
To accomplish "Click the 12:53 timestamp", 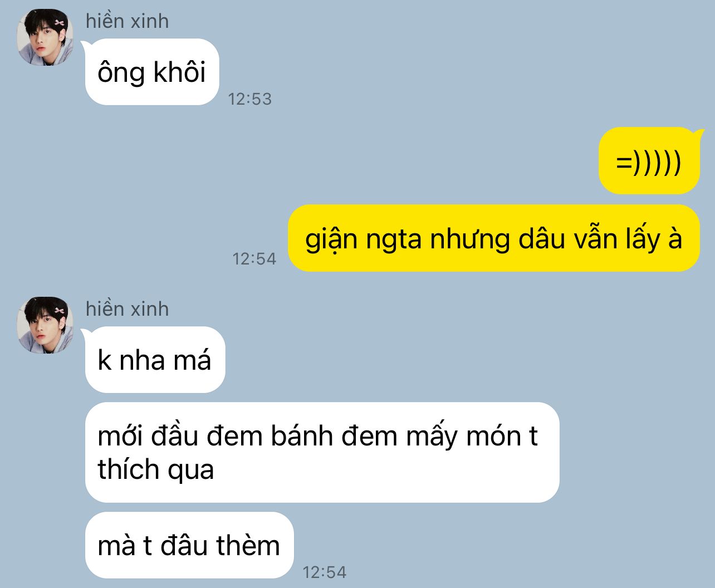I will pos(250,99).
